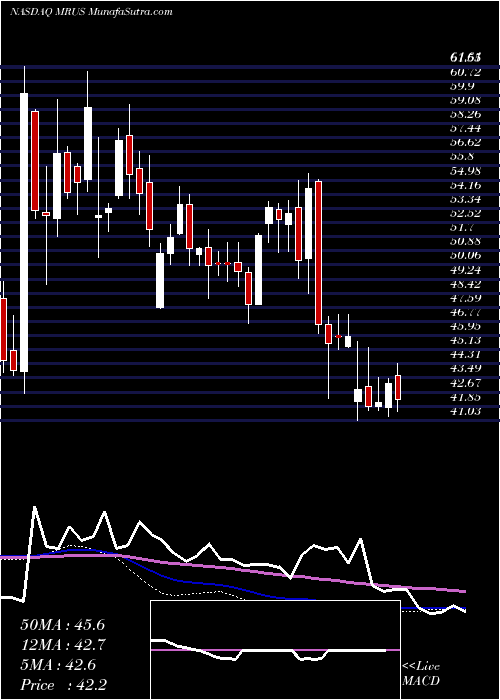
Task: Click the 59.08 price axis label
Action: click(466, 100)
